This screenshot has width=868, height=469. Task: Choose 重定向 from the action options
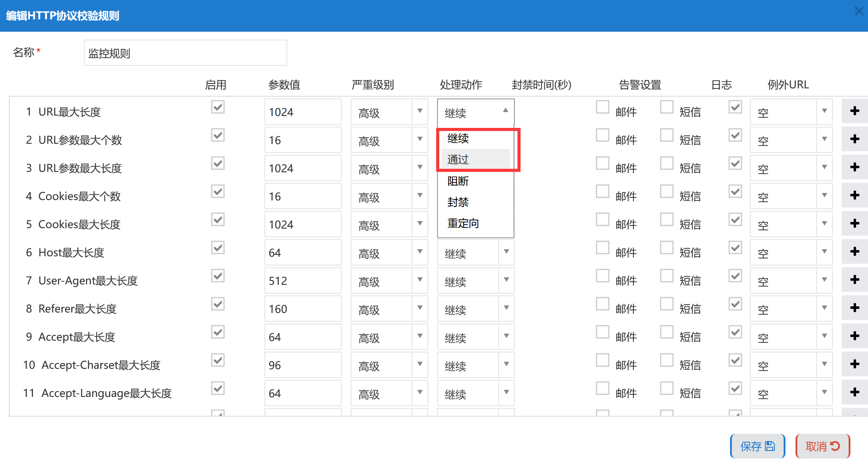point(463,224)
